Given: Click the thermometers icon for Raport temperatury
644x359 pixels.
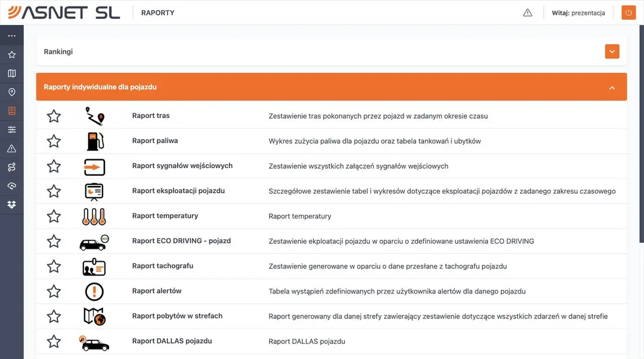Looking at the screenshot, I should 94,216.
